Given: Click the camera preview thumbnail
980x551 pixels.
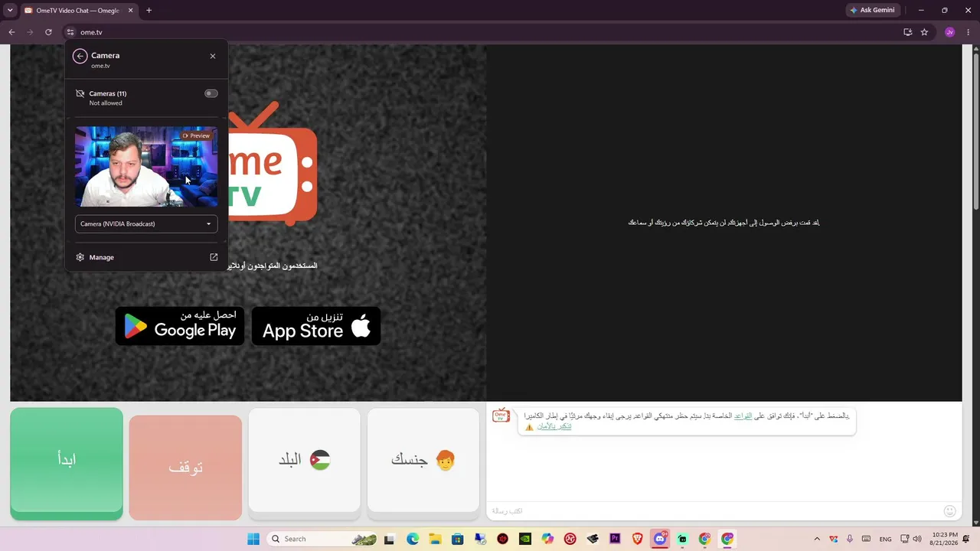Looking at the screenshot, I should coord(146,167).
